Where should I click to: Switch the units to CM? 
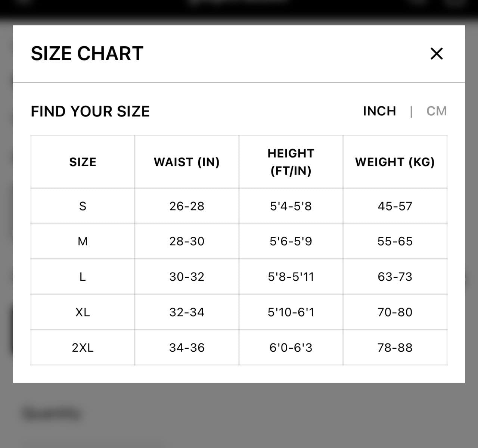pyautogui.click(x=437, y=111)
